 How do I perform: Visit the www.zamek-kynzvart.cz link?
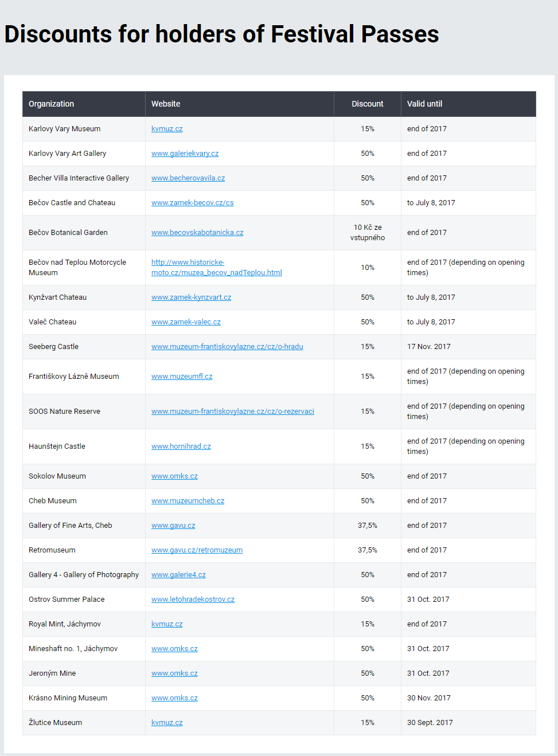coord(191,297)
